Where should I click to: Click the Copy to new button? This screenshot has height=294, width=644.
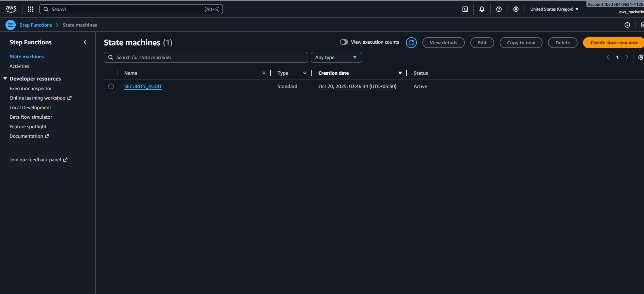521,43
